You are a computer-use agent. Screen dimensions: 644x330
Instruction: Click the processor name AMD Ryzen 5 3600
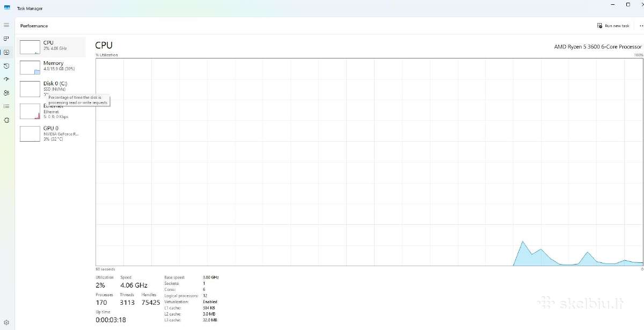(598, 47)
